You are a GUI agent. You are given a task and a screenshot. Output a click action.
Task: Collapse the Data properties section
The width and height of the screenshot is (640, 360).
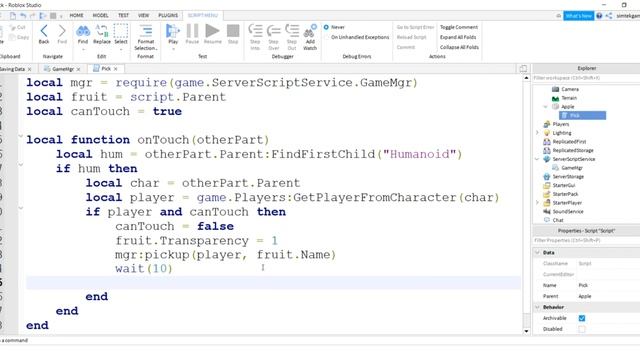538,253
